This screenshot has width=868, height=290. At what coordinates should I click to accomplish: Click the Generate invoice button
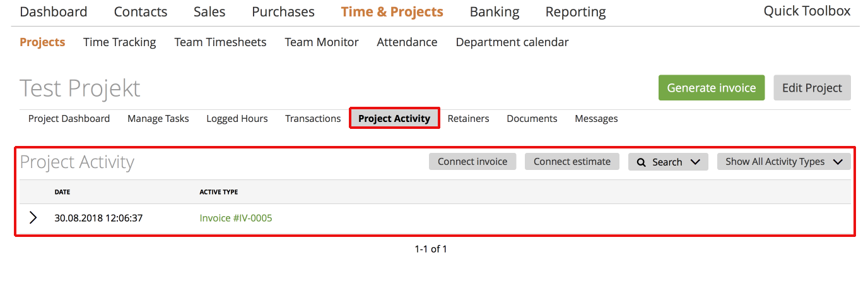[x=712, y=88]
